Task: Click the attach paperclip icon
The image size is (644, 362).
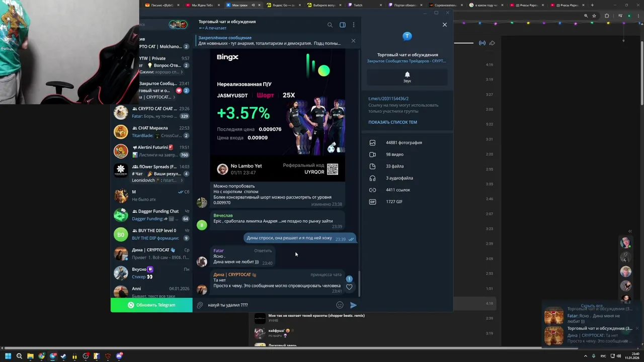Action: tap(200, 305)
